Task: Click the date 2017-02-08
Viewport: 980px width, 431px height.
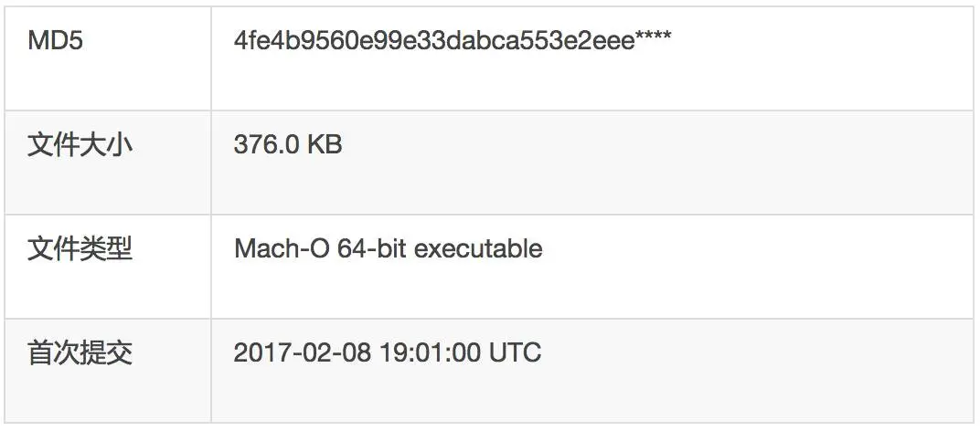Action: click(x=303, y=352)
